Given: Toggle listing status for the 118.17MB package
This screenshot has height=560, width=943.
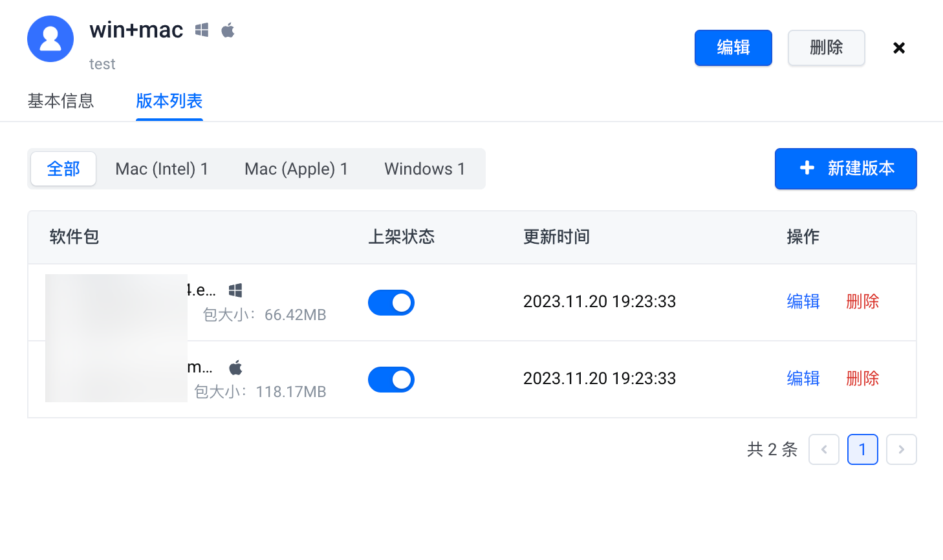Looking at the screenshot, I should [391, 380].
